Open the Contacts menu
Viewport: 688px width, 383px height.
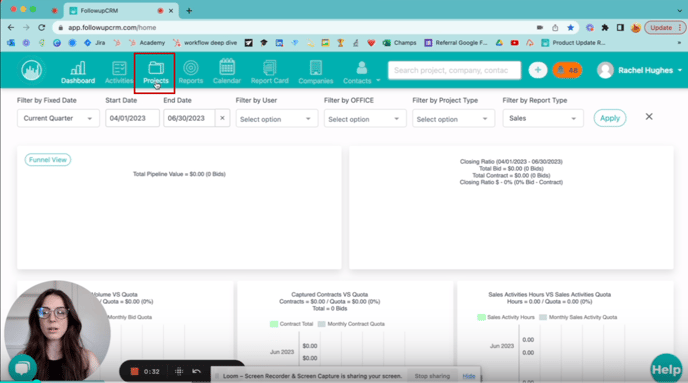[361, 73]
